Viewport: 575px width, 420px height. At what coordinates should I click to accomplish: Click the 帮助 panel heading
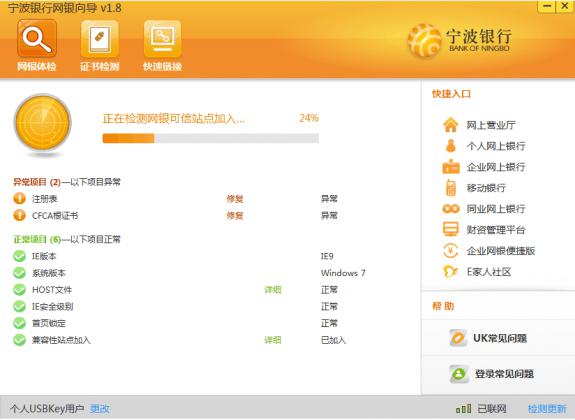(x=443, y=306)
